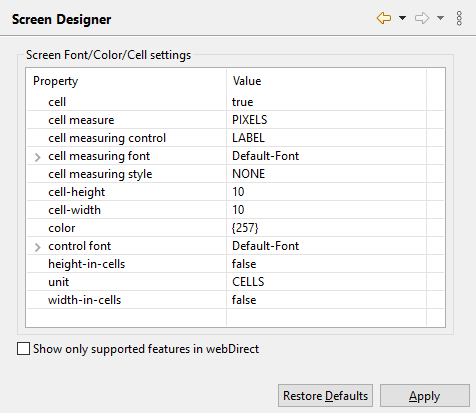The height and width of the screenshot is (413, 476).
Task: Open the forward history dropdown arrow
Action: (x=440, y=18)
